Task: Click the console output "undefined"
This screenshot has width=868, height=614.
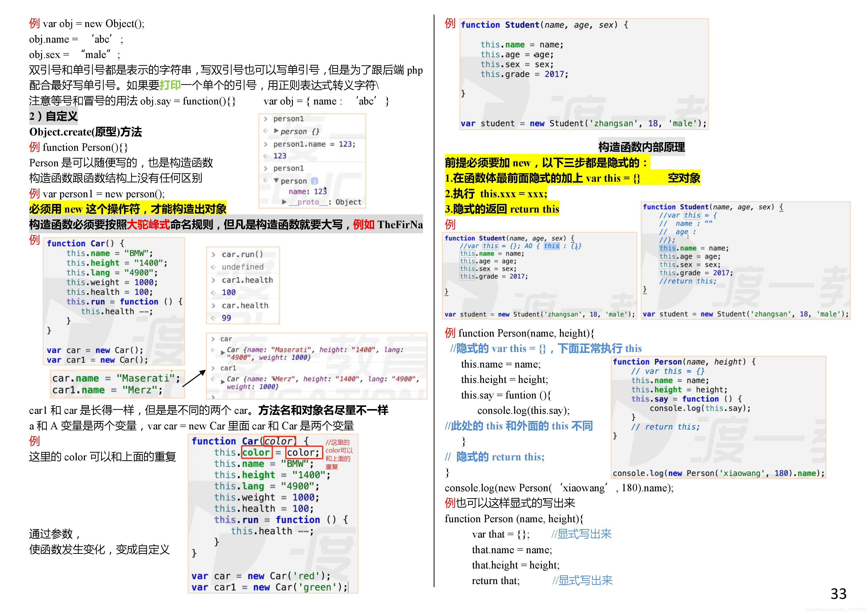Action: (242, 267)
